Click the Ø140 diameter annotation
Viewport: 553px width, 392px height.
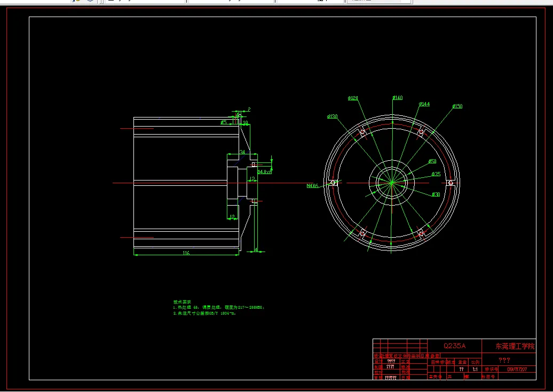pos(397,98)
